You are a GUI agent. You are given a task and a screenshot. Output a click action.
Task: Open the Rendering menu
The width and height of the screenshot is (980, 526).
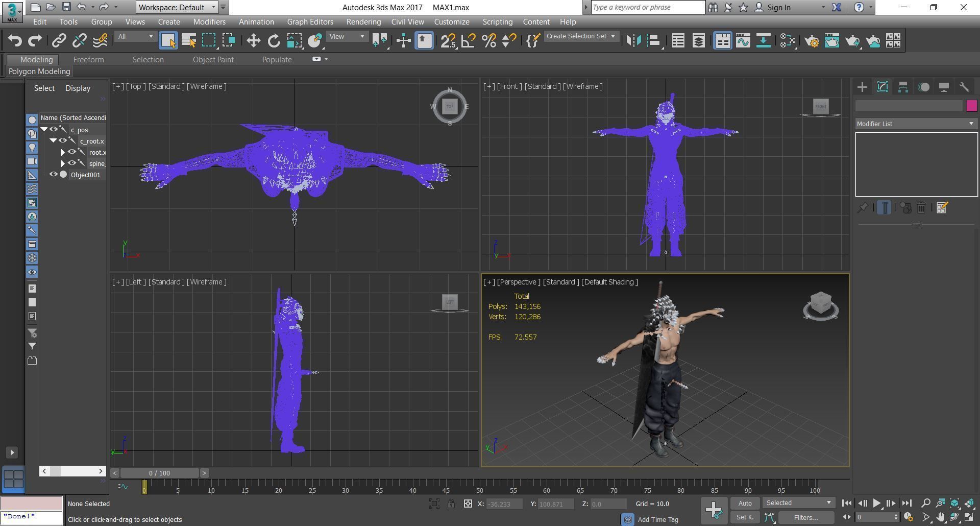click(363, 22)
